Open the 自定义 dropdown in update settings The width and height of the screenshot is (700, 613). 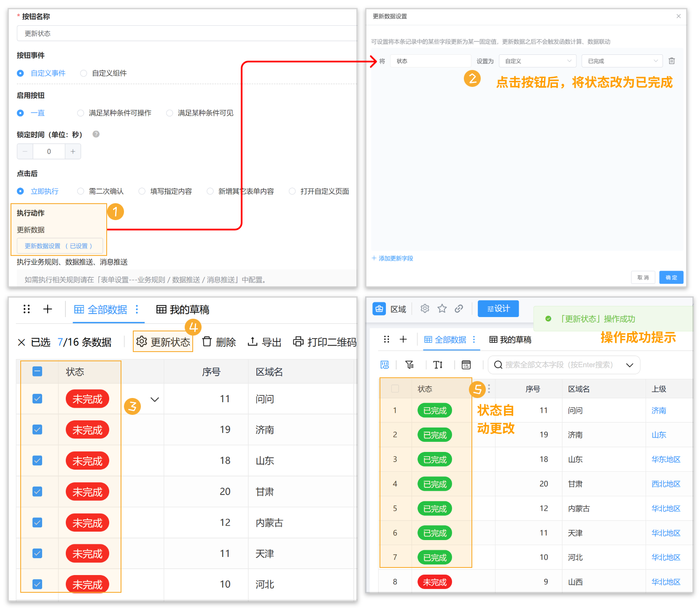537,61
